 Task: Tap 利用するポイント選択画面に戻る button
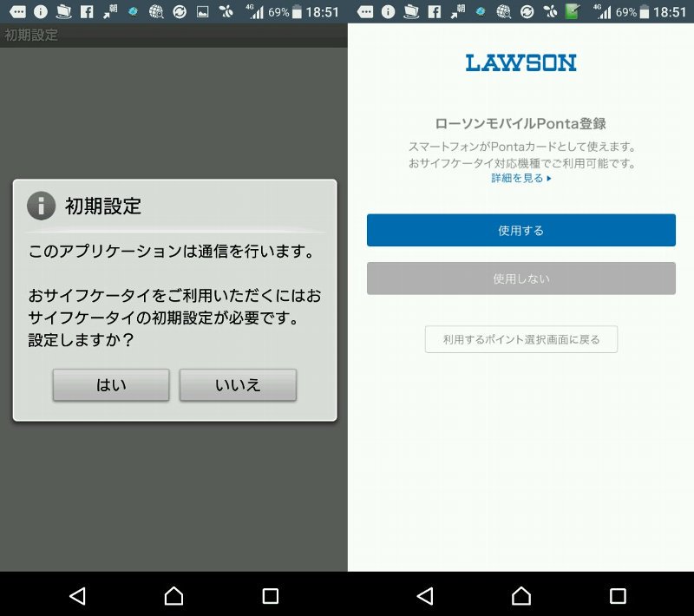[521, 339]
